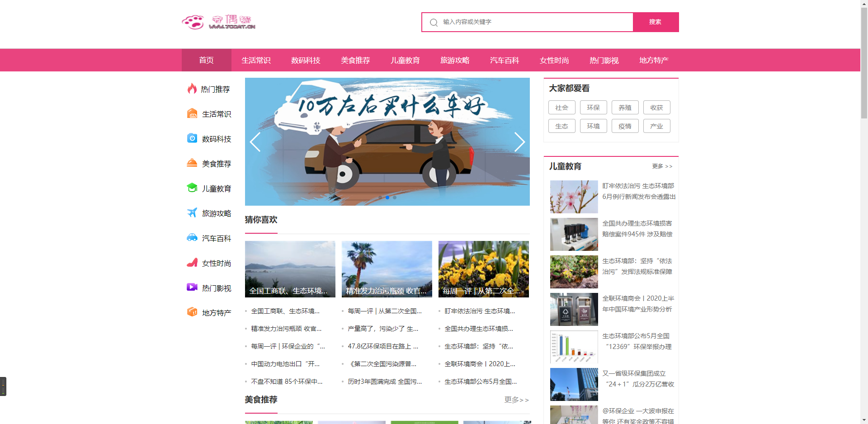868x424 pixels.
Task: Expand 更多>> next to 美食推荐 heading
Action: [x=517, y=400]
